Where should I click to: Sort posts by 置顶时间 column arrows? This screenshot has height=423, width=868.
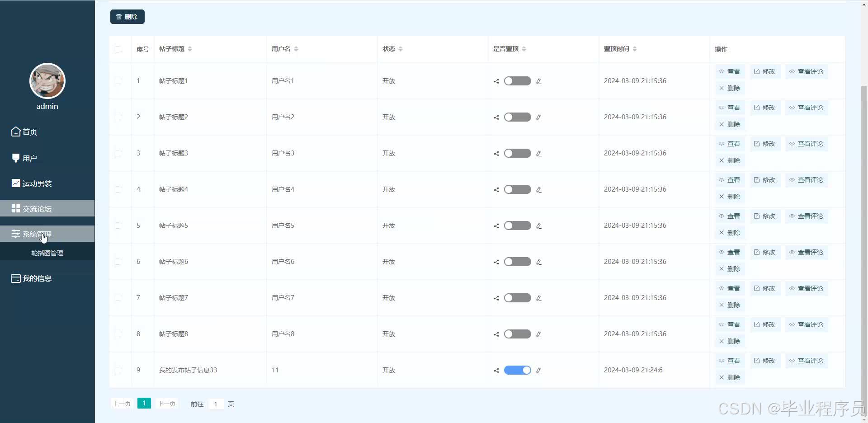635,49
